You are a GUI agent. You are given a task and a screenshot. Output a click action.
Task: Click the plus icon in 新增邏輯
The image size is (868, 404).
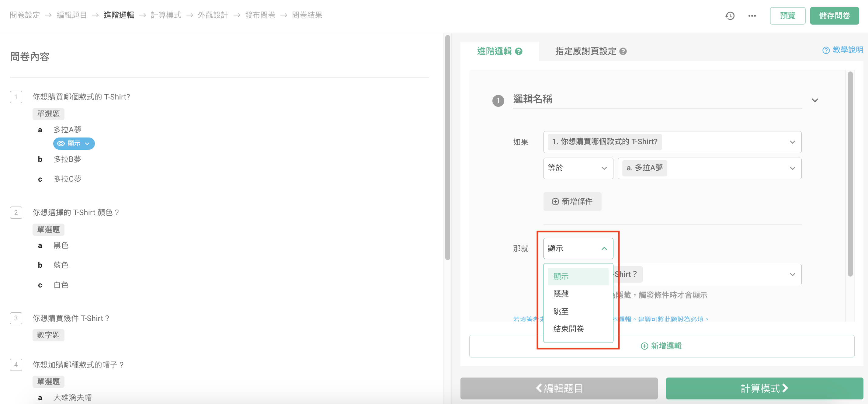click(x=644, y=346)
